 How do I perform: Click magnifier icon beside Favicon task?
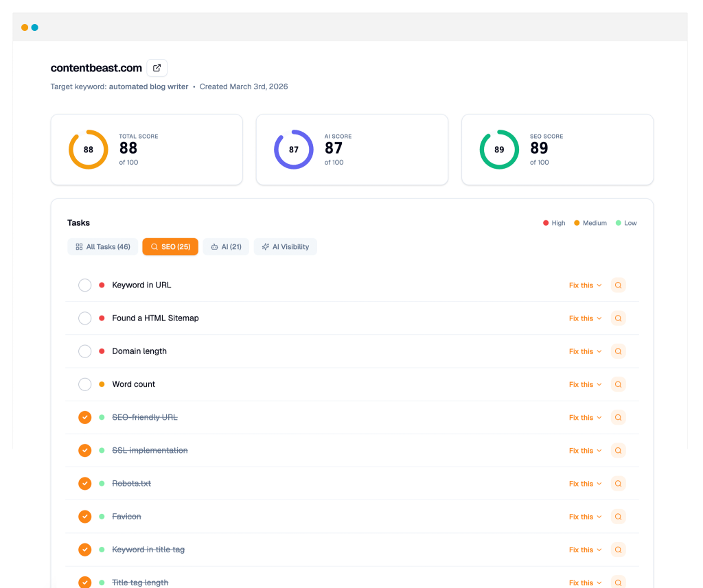pyautogui.click(x=618, y=517)
